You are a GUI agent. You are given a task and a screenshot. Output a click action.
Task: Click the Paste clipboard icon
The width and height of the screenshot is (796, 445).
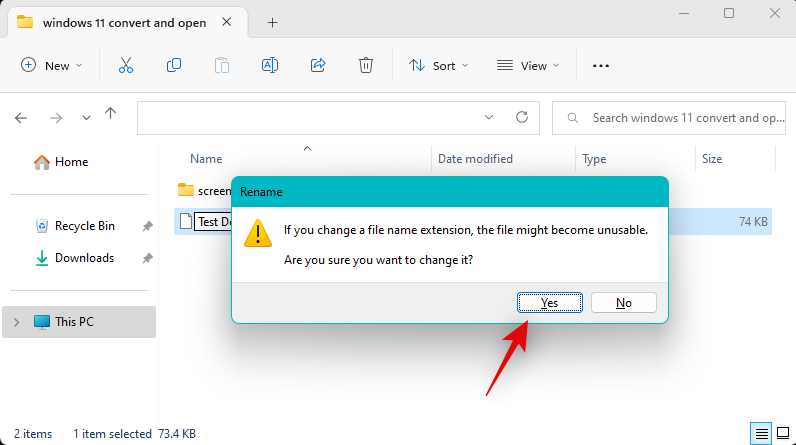222,65
